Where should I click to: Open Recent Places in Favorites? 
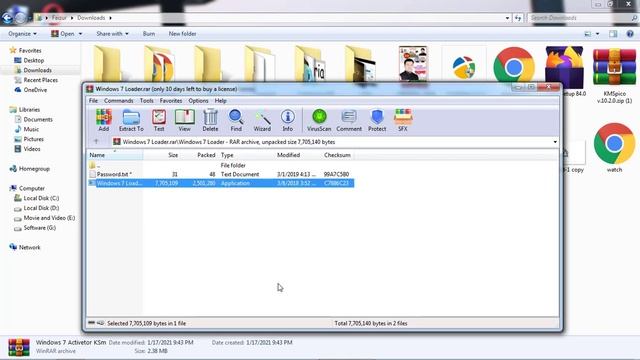pyautogui.click(x=40, y=80)
